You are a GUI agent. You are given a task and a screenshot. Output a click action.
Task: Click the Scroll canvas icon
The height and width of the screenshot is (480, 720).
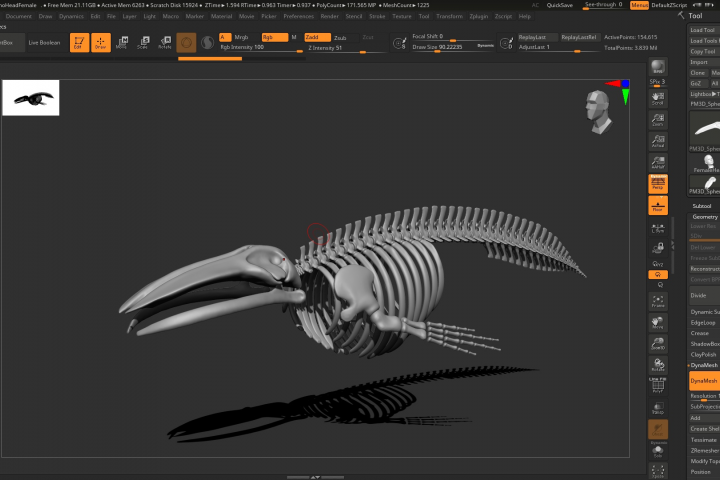tap(658, 98)
